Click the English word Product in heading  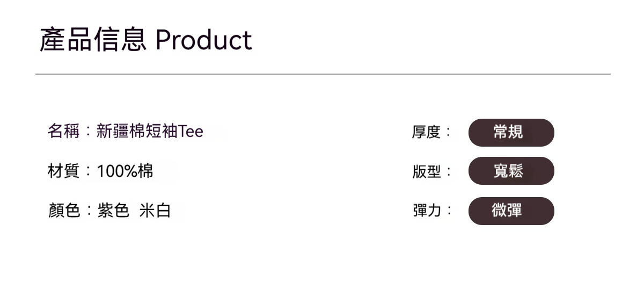tap(203, 40)
